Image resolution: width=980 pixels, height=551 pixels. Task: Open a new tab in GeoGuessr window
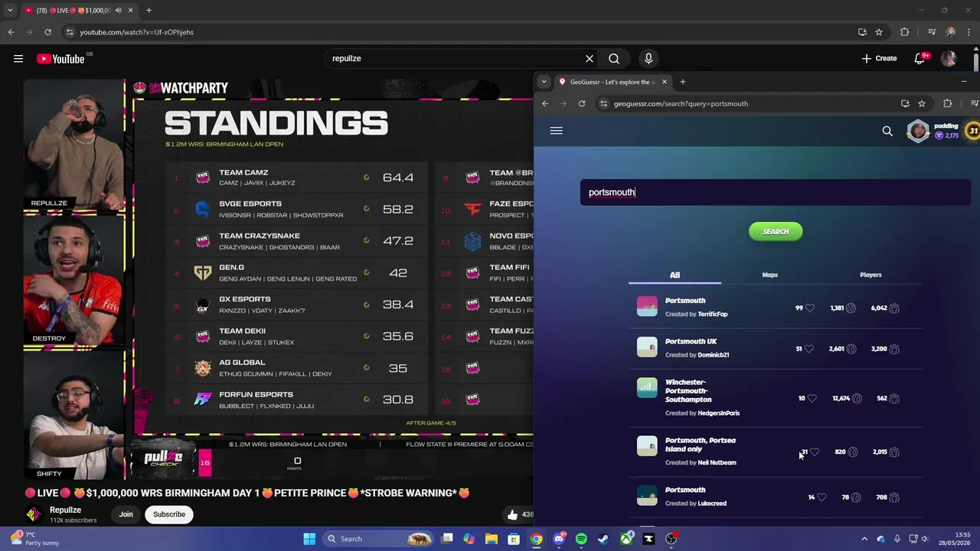[683, 82]
